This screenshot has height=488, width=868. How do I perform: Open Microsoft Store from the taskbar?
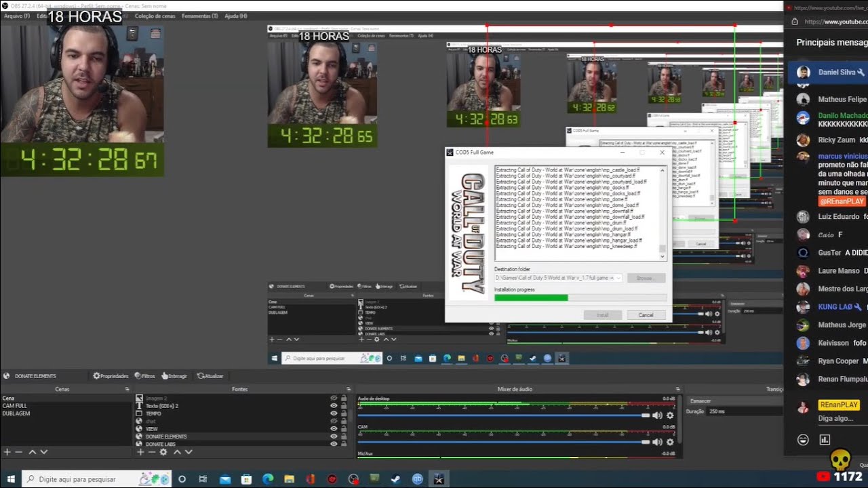click(x=246, y=479)
